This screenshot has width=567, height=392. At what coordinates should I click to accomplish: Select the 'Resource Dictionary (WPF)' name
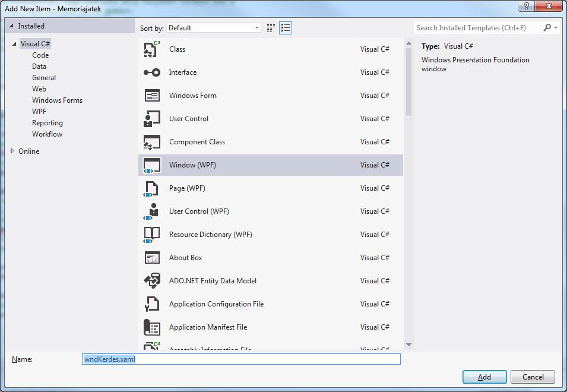pyautogui.click(x=210, y=235)
